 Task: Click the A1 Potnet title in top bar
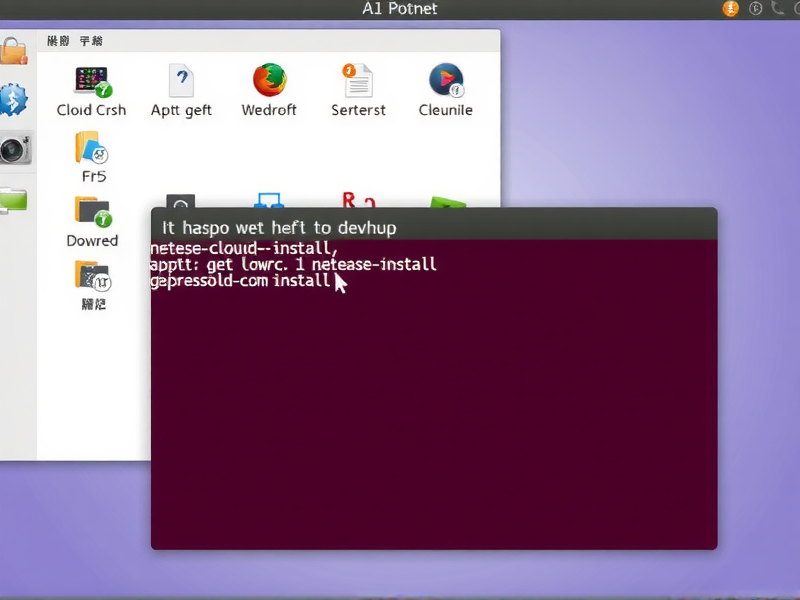pyautogui.click(x=399, y=8)
